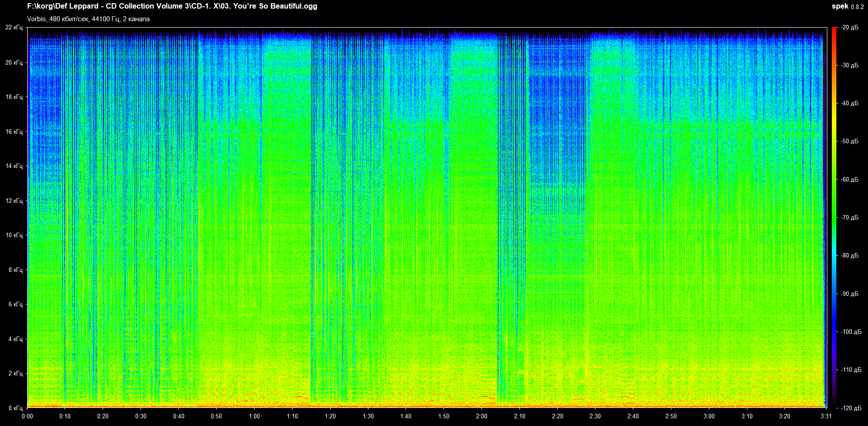Click the 10 kHz frequency axis label
This screenshot has width=868, height=426.
14,235
